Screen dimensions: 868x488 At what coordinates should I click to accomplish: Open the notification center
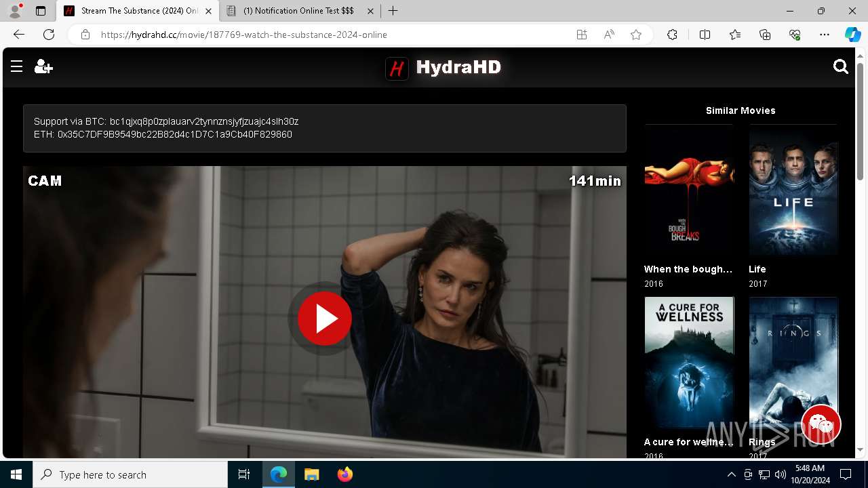click(x=846, y=474)
